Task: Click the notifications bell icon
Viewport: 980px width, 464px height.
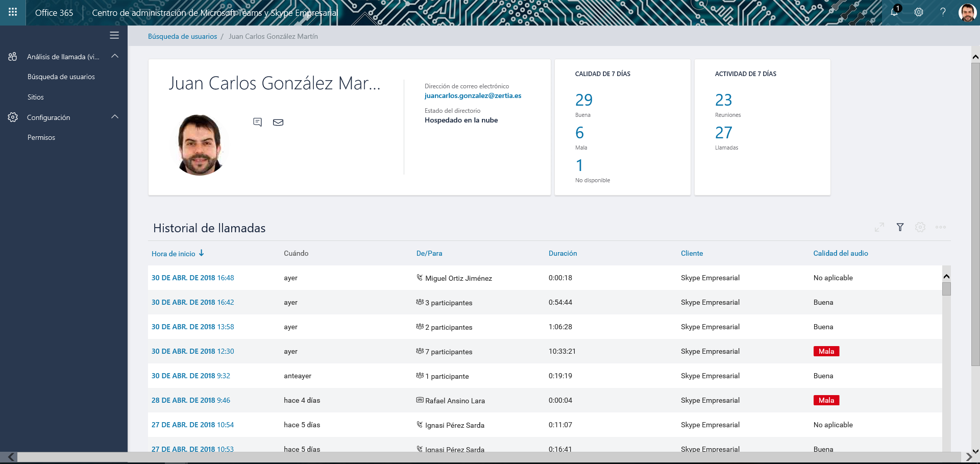Action: pos(894,12)
